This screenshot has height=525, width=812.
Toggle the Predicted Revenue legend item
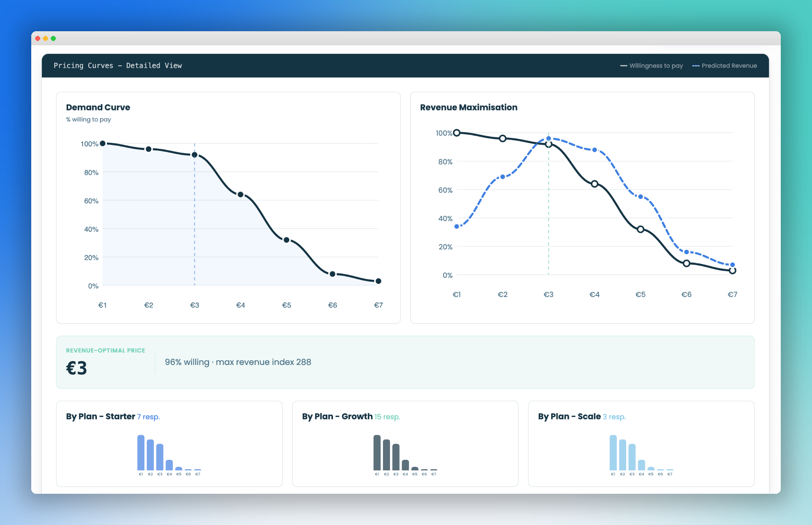pyautogui.click(x=724, y=66)
